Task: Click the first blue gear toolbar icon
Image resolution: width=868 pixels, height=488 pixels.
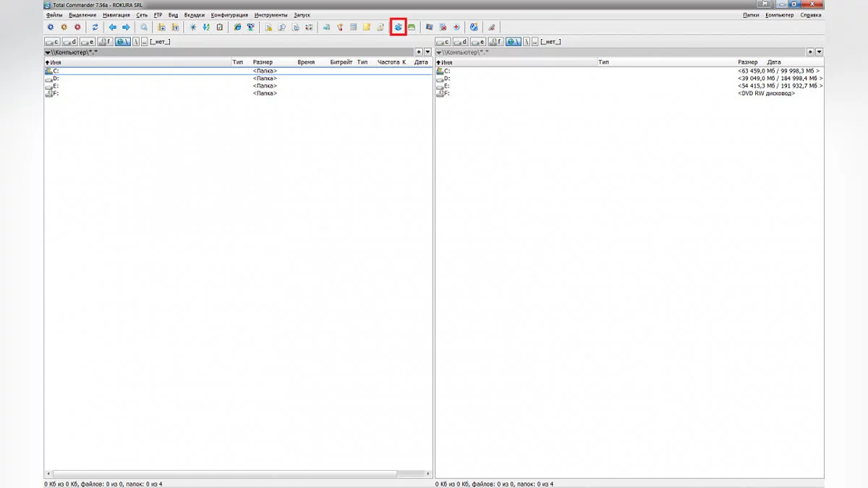Action: [50, 27]
